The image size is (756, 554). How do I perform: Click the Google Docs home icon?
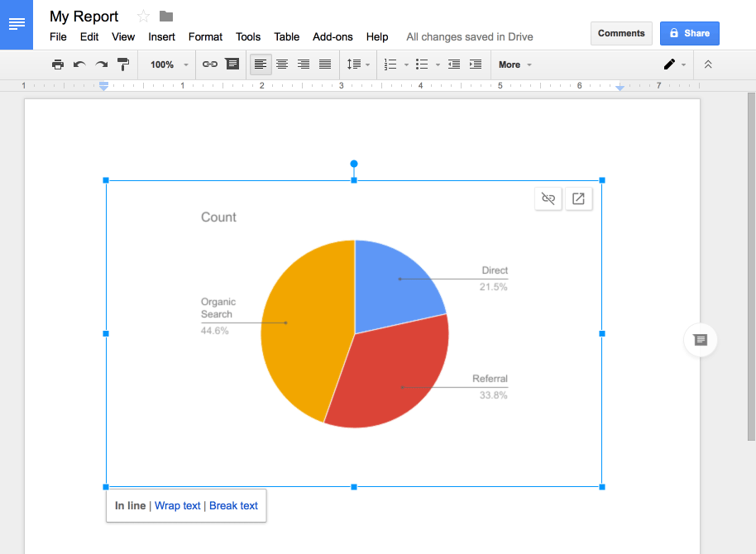[x=17, y=24]
